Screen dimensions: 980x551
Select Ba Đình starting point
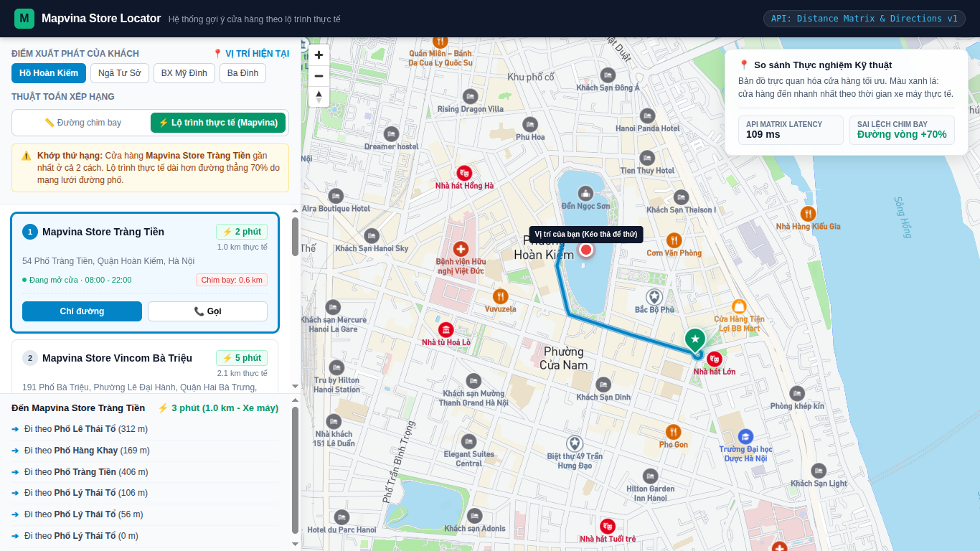(242, 73)
